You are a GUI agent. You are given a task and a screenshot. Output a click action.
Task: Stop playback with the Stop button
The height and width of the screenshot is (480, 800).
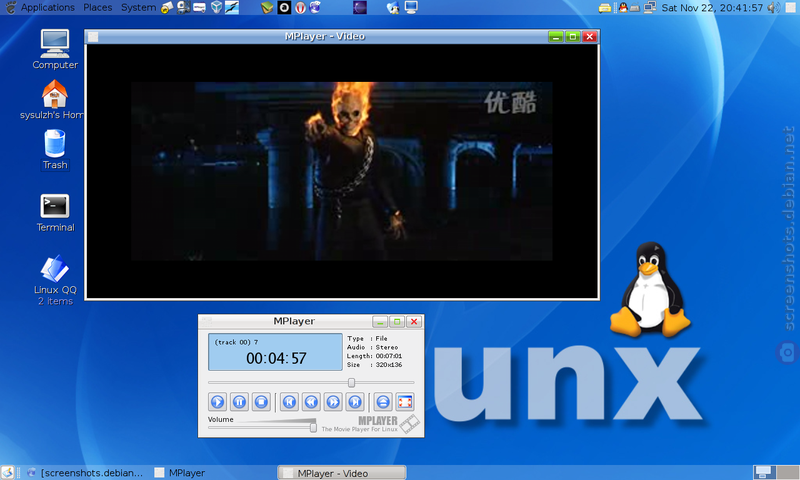(x=261, y=402)
